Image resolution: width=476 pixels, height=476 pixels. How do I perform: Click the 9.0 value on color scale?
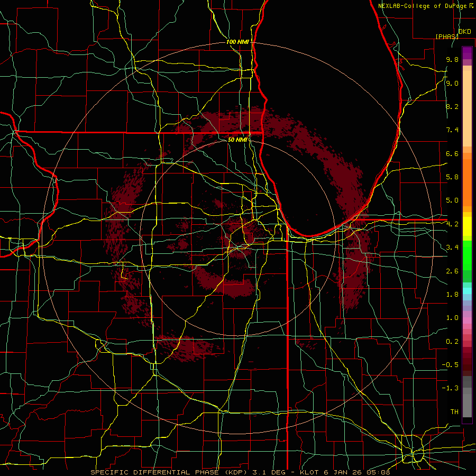tap(452, 83)
